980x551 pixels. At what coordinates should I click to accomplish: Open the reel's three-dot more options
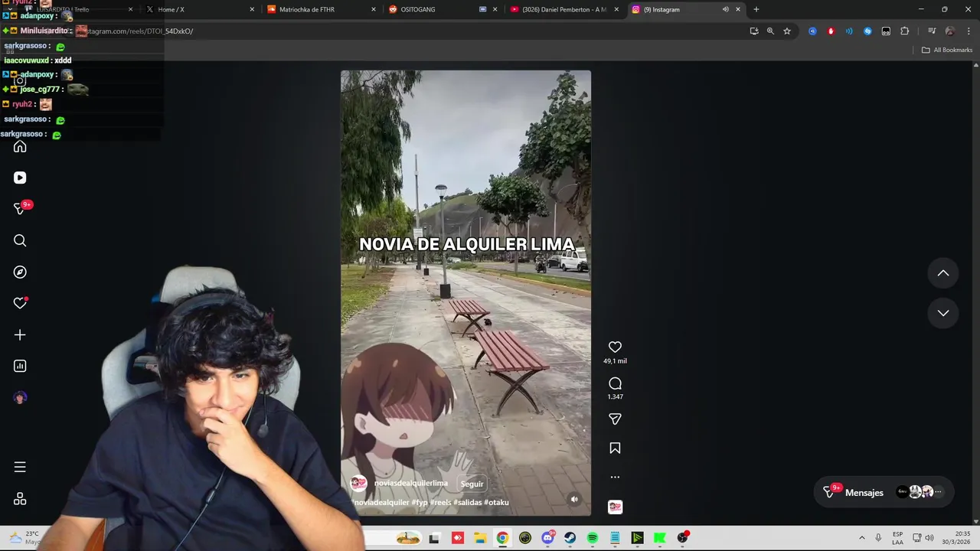coord(615,477)
